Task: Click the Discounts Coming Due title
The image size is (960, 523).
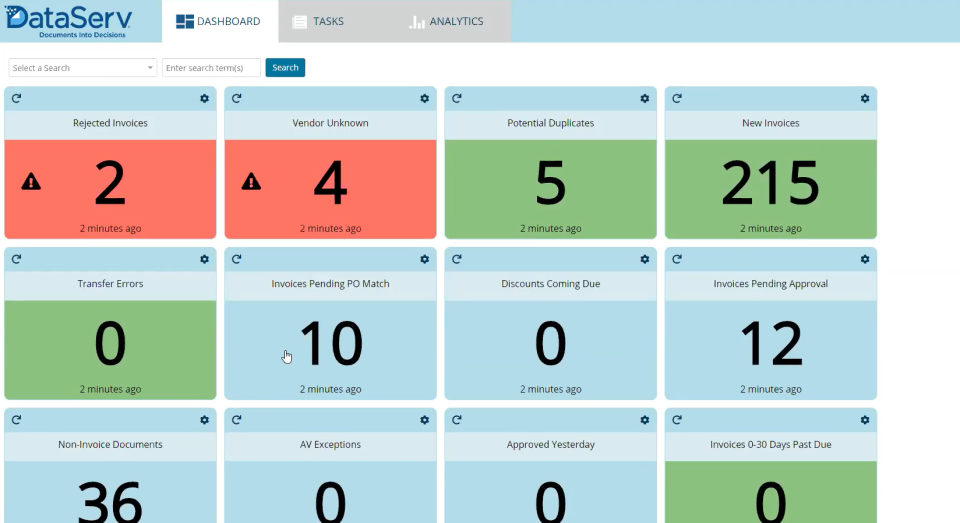Action: pyautogui.click(x=550, y=284)
